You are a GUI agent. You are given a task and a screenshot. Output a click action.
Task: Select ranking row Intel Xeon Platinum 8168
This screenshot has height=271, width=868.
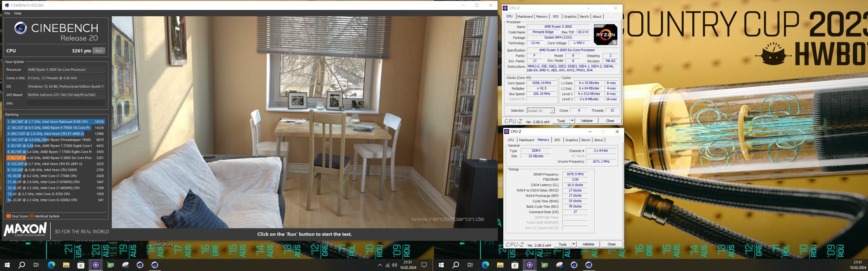[x=55, y=122]
